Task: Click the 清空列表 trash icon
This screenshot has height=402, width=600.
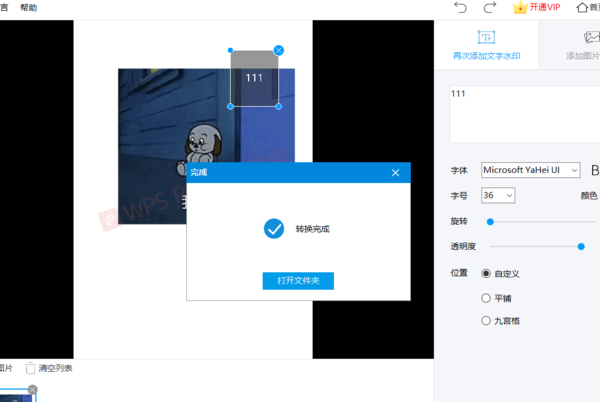Action: (x=30, y=368)
